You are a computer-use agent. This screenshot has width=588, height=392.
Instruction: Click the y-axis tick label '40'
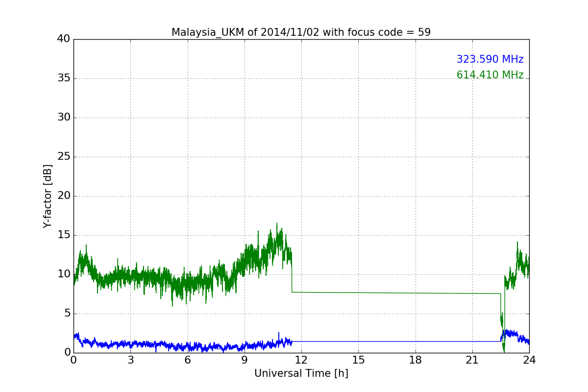[x=64, y=39]
